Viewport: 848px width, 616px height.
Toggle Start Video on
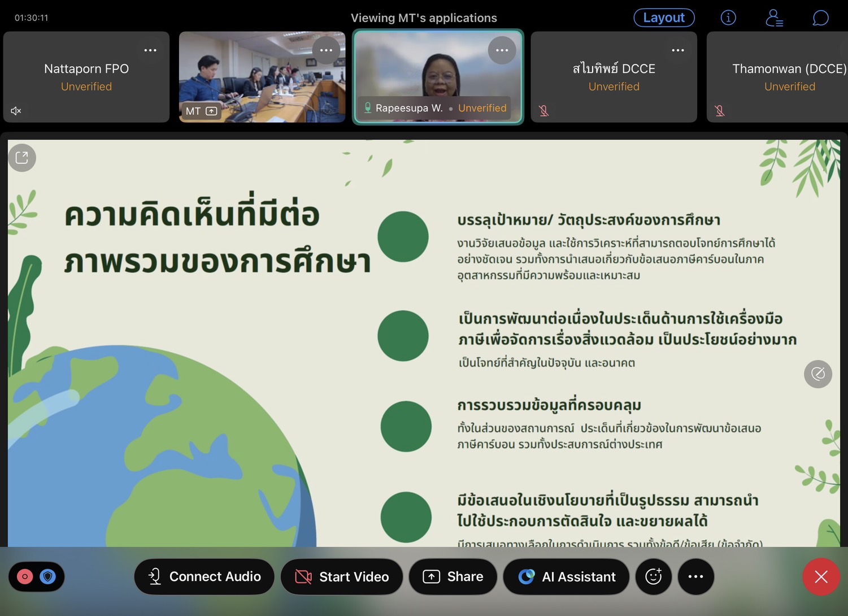pos(342,576)
